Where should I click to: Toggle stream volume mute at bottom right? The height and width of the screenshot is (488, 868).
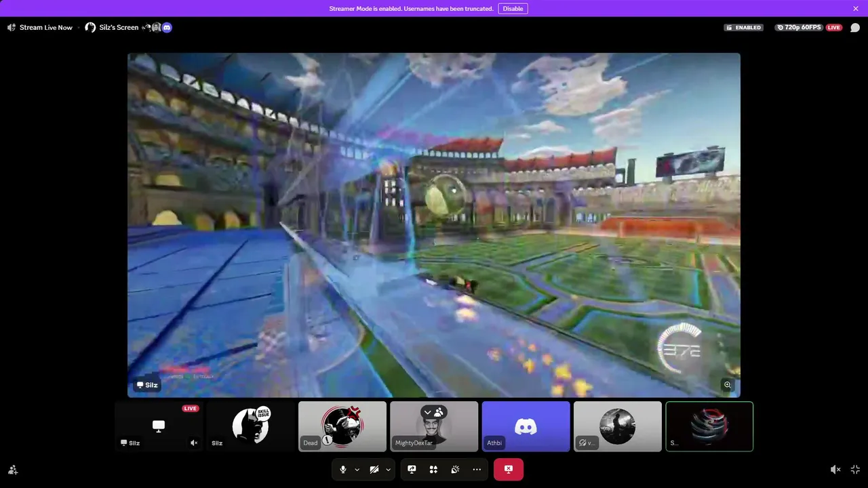pyautogui.click(x=835, y=470)
